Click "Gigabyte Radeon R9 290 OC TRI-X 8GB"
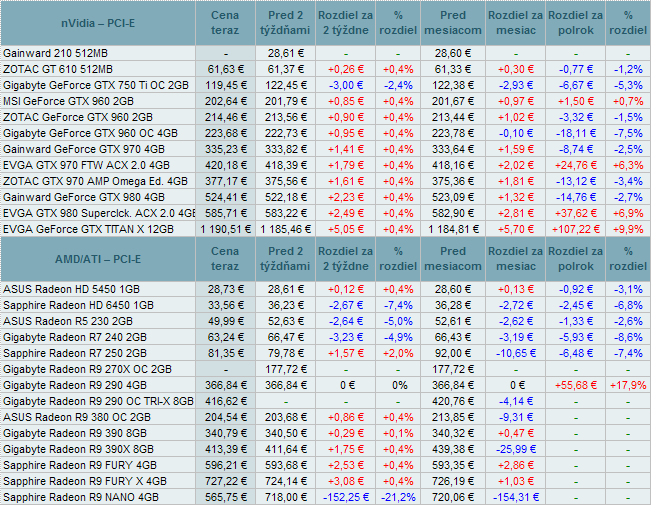 click(98, 401)
